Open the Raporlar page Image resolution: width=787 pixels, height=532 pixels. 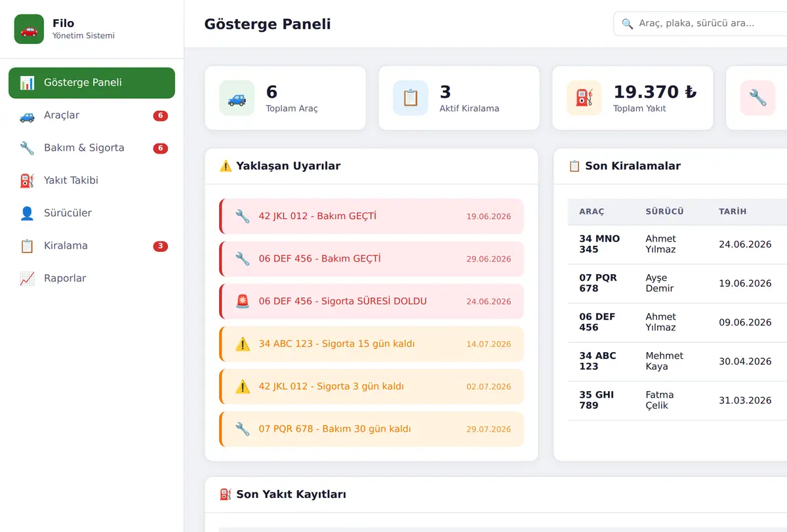tap(92, 279)
